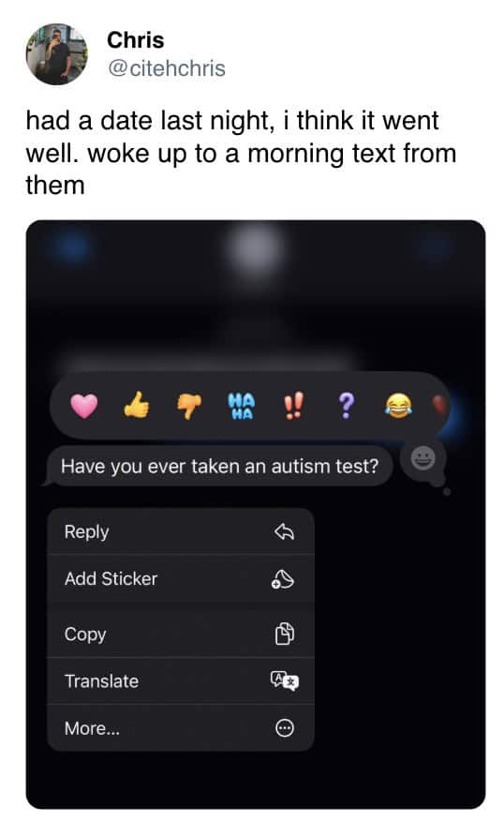React with the pink heart tapback
This screenshot has height=836, width=504.
(84, 406)
